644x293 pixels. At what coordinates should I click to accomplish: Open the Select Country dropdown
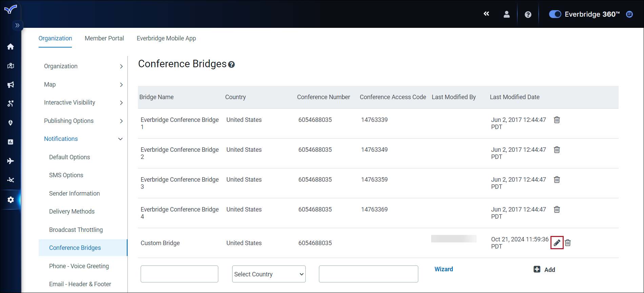(x=269, y=274)
